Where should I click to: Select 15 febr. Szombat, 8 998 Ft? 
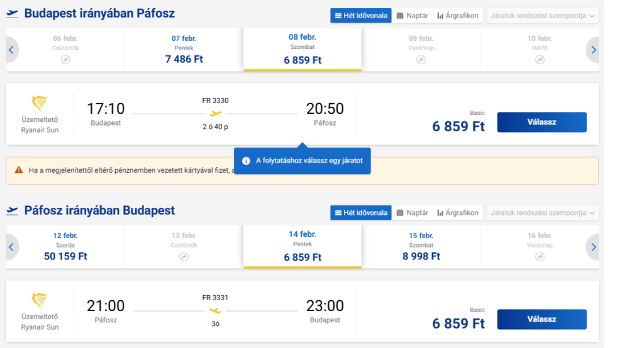click(421, 247)
